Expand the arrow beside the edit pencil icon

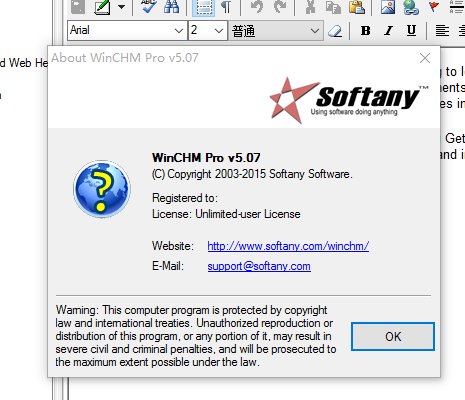pos(121,6)
